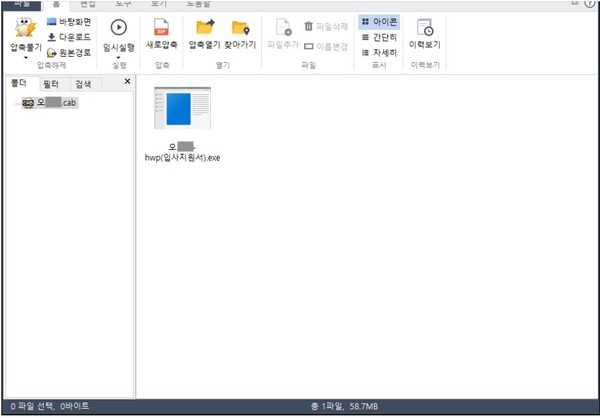Switch to 아이콘 view mode

click(379, 22)
